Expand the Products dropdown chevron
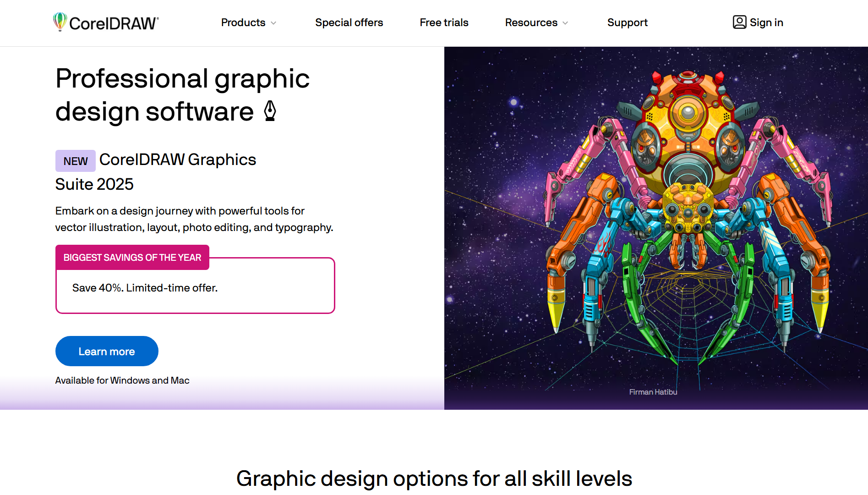Screen dimensions: 868x495 coord(274,23)
